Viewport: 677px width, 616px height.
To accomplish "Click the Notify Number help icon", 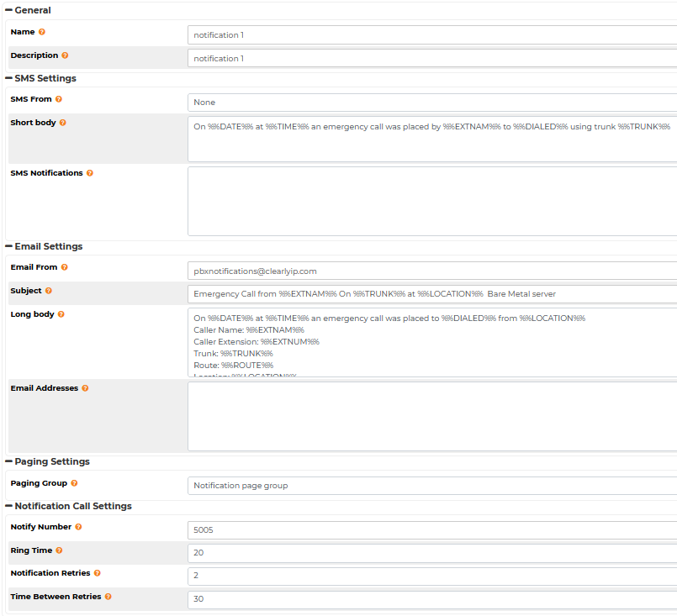I will point(79,527).
